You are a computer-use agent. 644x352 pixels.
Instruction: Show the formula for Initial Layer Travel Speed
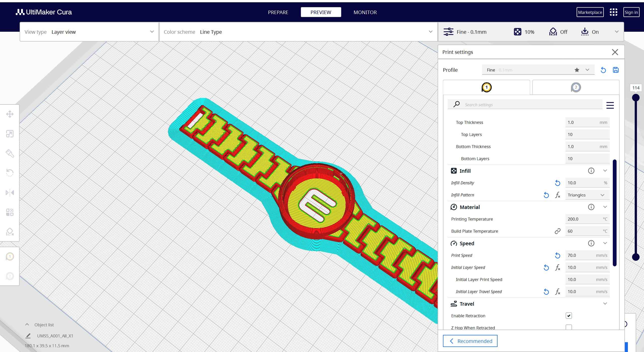coord(558,292)
